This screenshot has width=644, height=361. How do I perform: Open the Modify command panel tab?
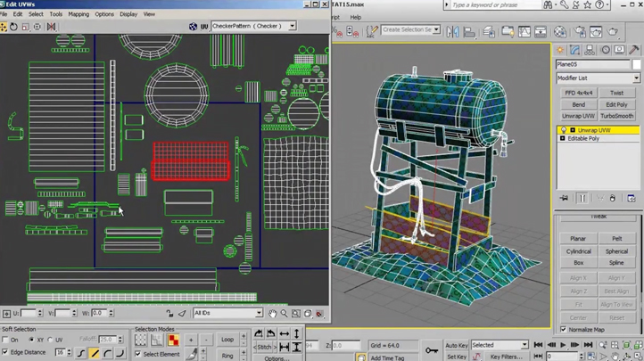pyautogui.click(x=574, y=50)
